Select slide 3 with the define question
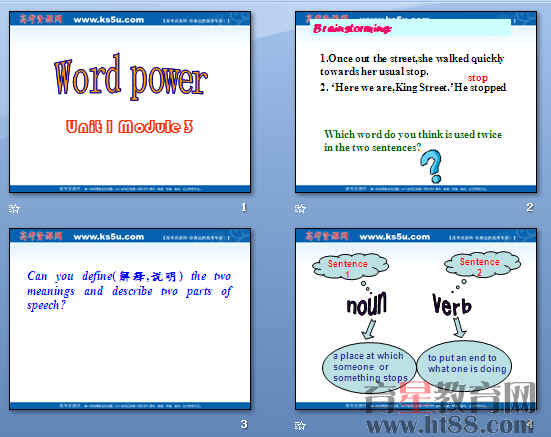Screen dimensions: 551x437 tap(130, 319)
